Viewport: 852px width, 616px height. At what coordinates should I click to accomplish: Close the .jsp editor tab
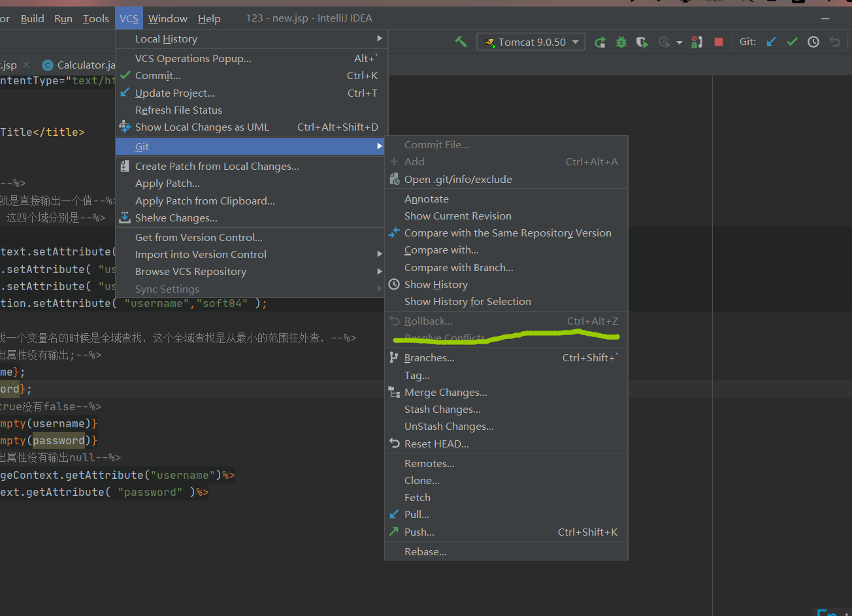coord(26,65)
